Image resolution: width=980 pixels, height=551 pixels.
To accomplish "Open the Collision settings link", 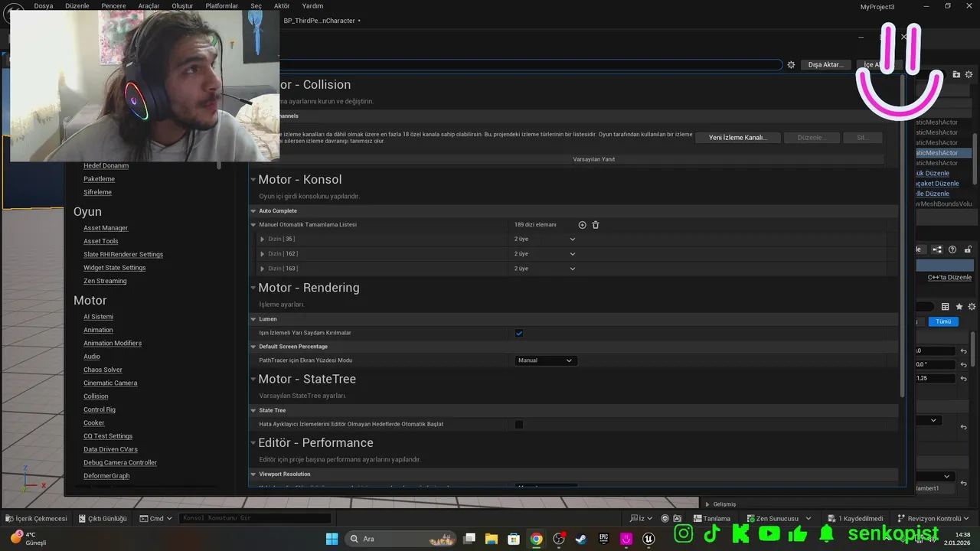I will [96, 396].
